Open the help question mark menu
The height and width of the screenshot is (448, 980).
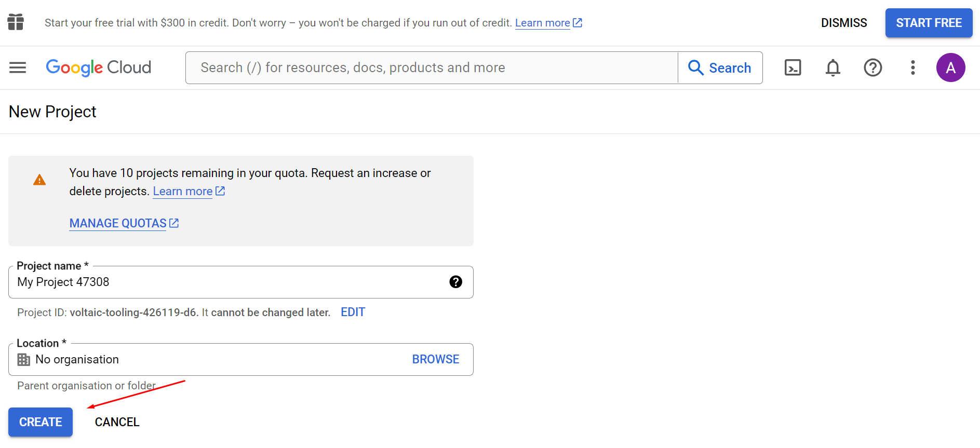pos(872,67)
